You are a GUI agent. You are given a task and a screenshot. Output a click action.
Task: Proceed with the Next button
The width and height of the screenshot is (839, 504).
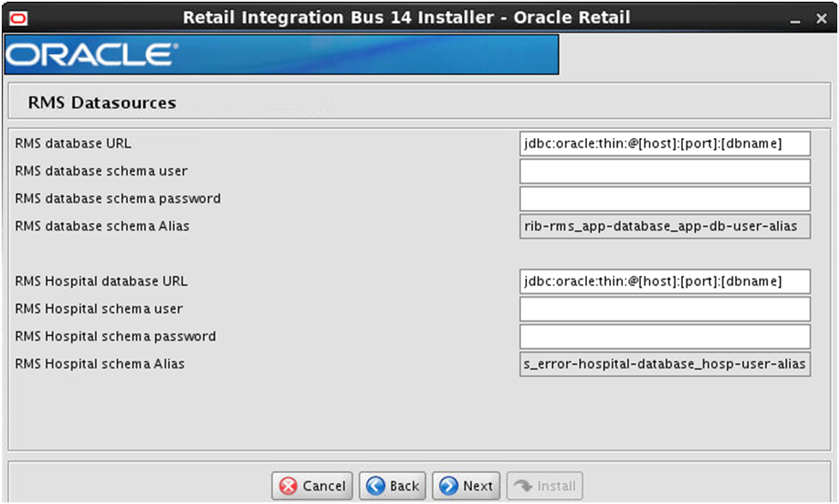point(466,486)
